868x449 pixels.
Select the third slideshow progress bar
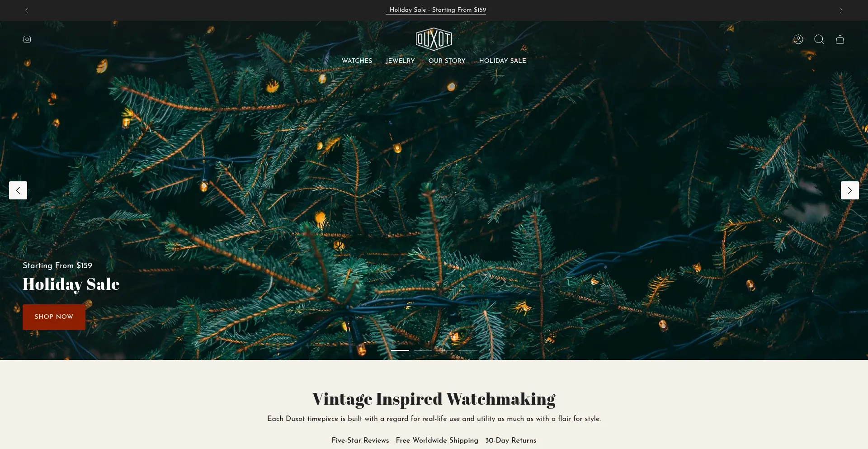(x=445, y=350)
